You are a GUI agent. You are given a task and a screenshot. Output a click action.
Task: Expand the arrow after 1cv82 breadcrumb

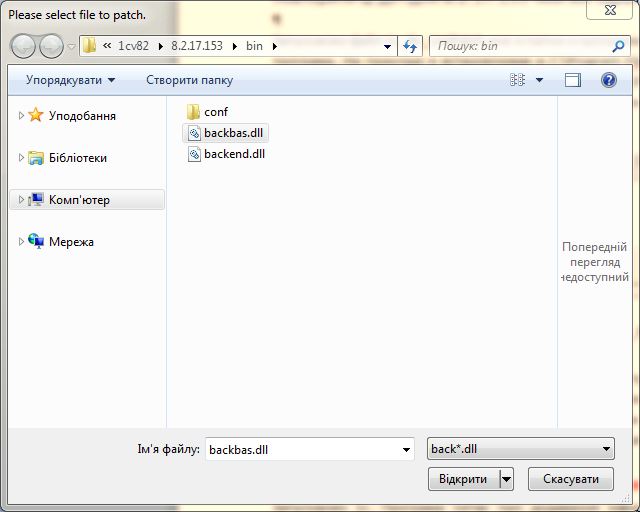coord(160,46)
